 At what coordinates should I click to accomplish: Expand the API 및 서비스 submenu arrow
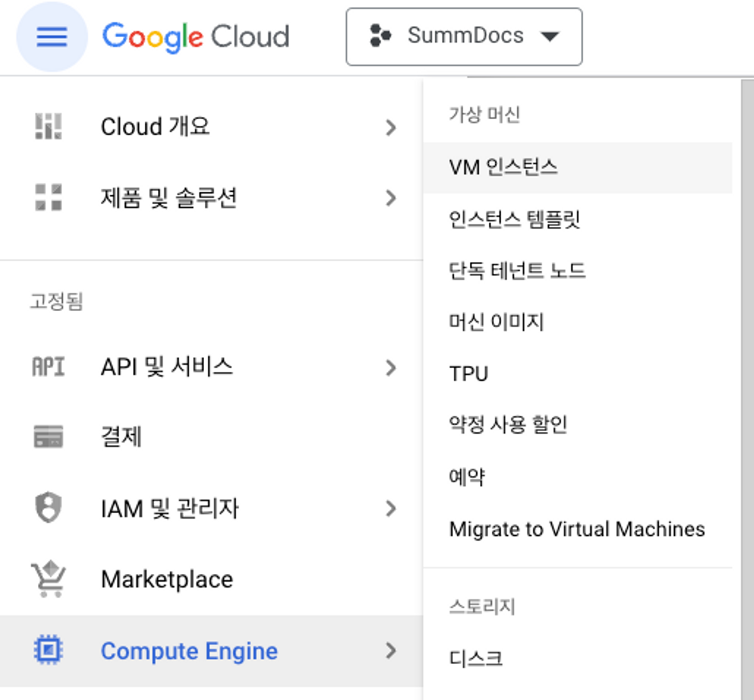(390, 368)
